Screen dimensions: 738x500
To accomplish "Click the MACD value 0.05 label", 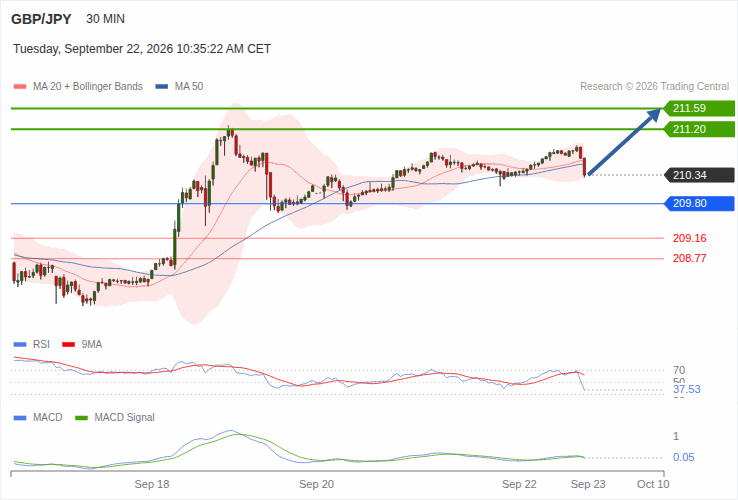I will (683, 457).
